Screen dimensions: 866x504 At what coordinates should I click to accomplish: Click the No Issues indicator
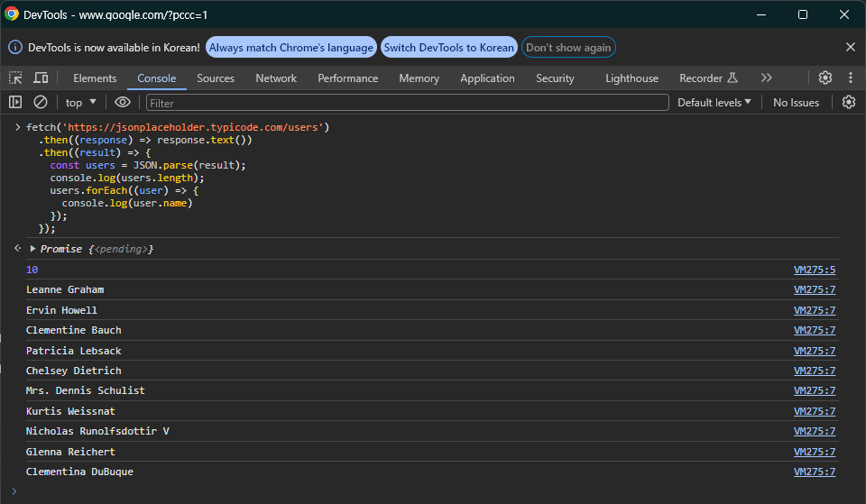click(x=796, y=103)
